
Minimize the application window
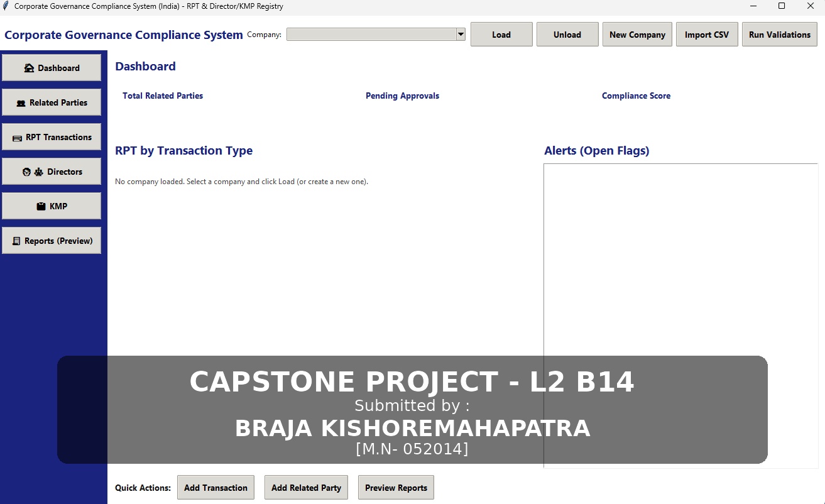tap(753, 6)
